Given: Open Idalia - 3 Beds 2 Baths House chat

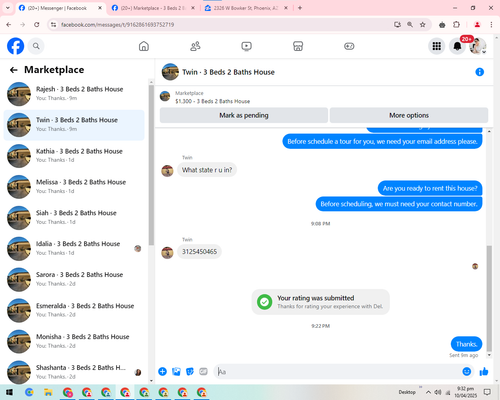Looking at the screenshot, I should [74, 249].
